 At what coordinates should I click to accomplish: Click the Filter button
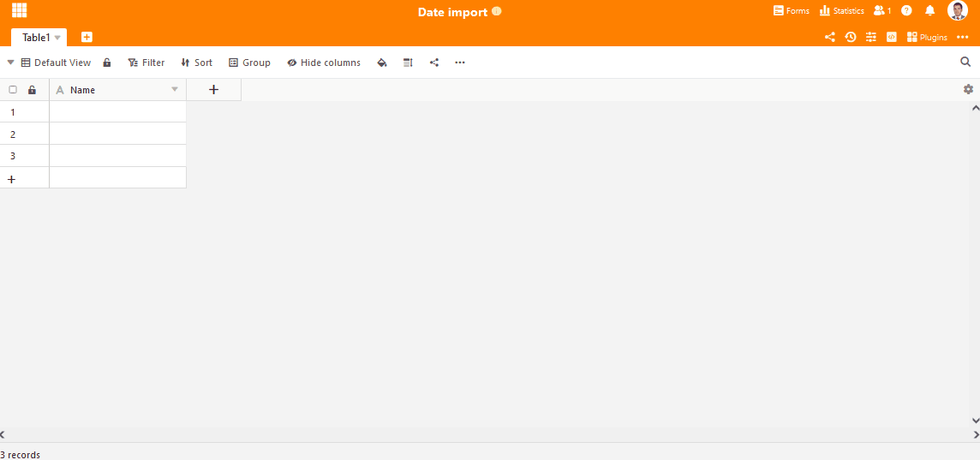[146, 63]
